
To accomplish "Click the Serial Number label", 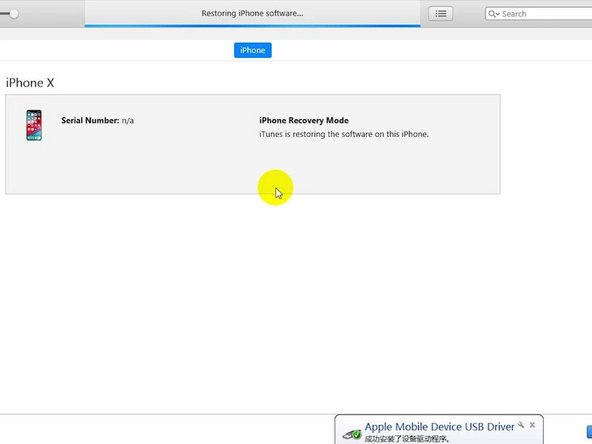I will [90, 120].
